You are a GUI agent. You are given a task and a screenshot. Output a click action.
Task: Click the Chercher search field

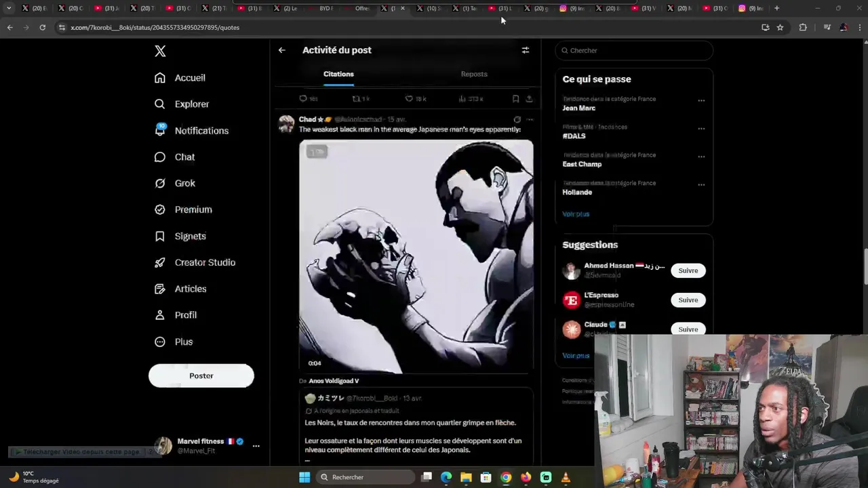pos(634,51)
